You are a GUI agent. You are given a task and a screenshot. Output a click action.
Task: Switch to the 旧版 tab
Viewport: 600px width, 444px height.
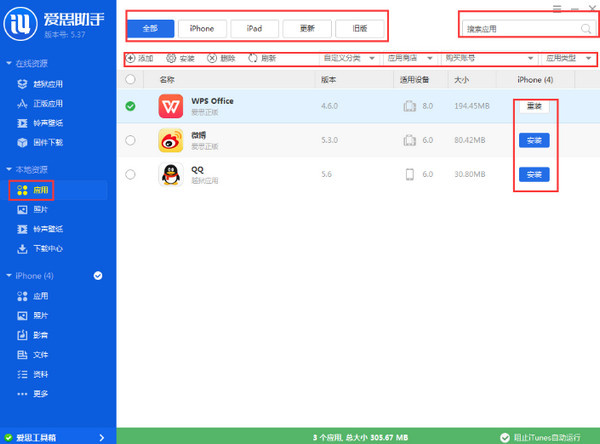click(x=359, y=29)
